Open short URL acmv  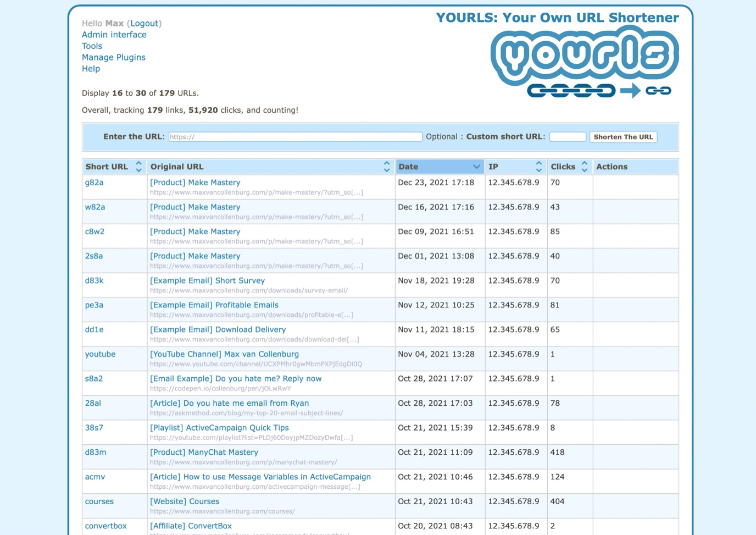[95, 477]
